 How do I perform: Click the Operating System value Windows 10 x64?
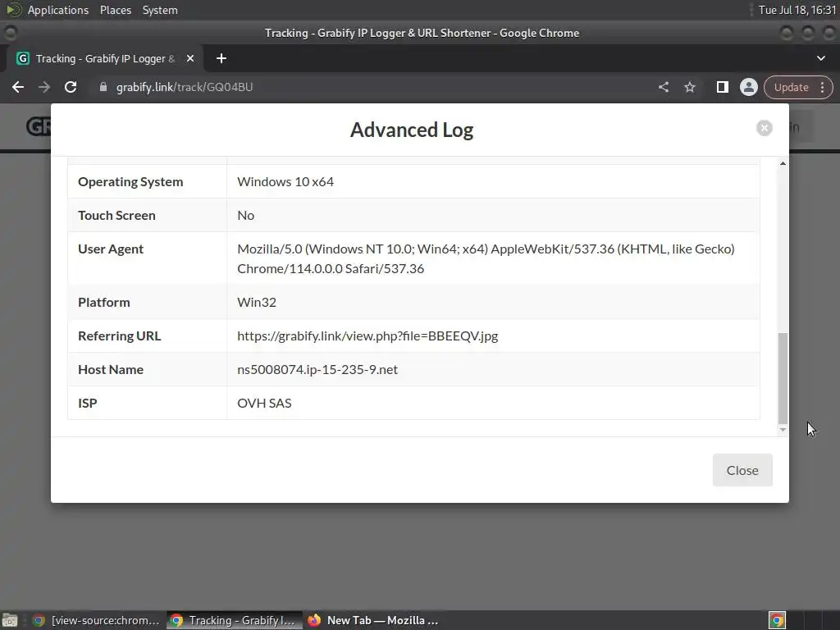point(285,181)
